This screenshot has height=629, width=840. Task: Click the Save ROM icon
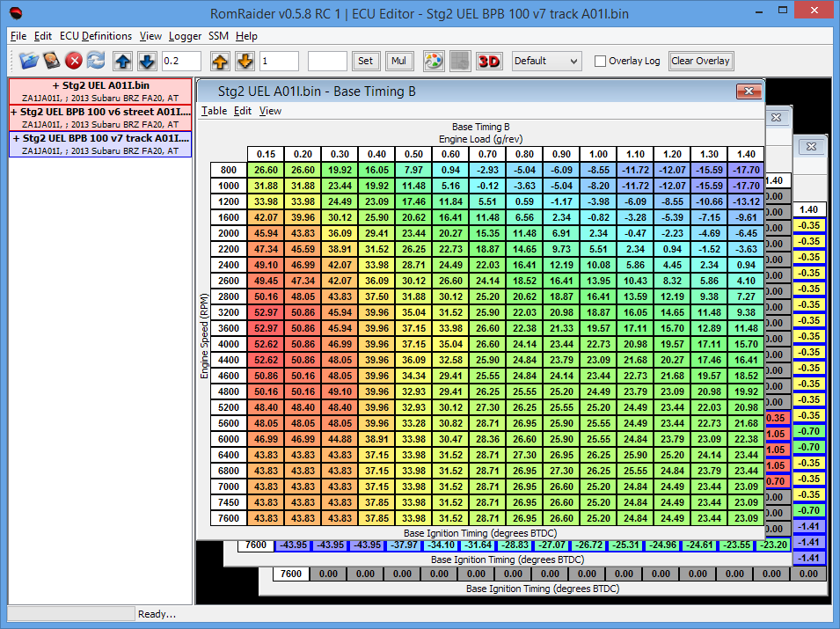52,61
